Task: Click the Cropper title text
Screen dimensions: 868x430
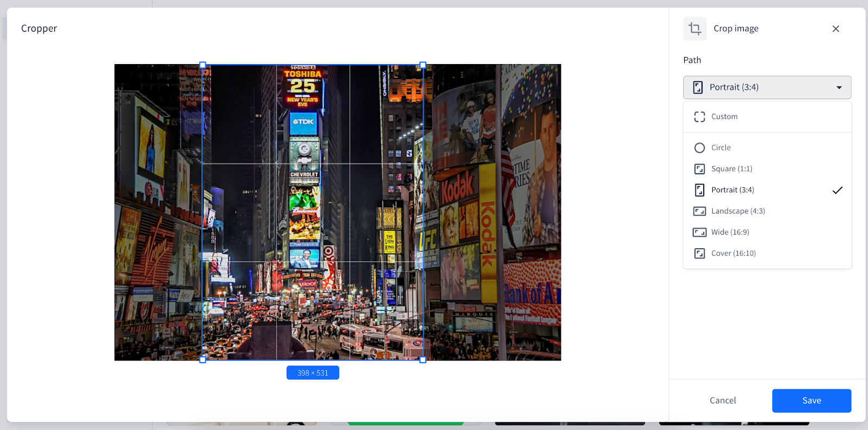Action: click(39, 29)
